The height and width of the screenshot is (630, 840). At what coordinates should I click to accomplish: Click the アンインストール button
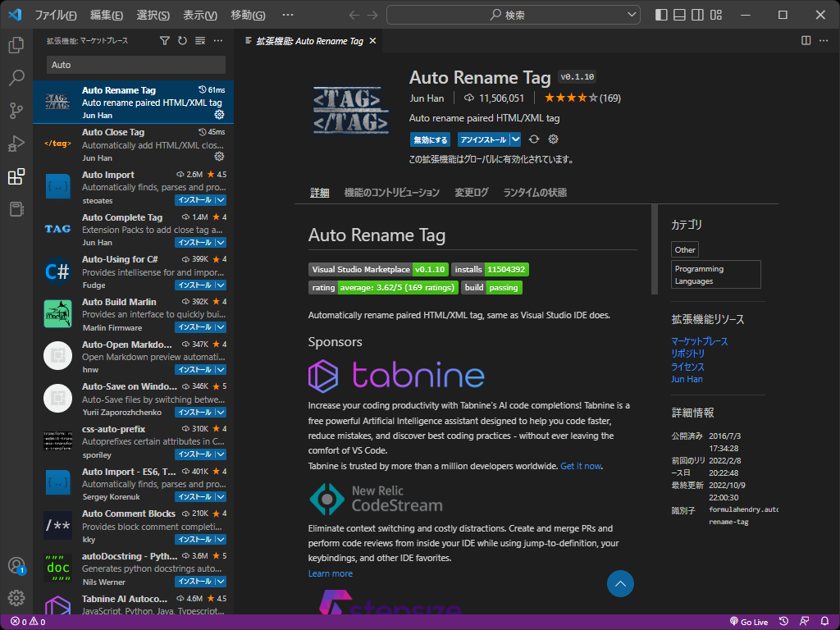click(483, 139)
